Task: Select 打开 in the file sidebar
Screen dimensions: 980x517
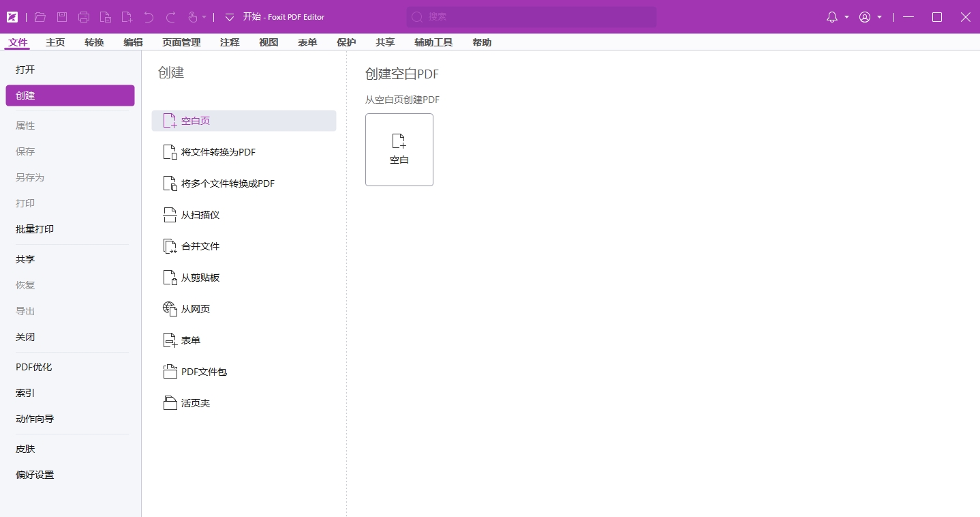Action: point(70,70)
